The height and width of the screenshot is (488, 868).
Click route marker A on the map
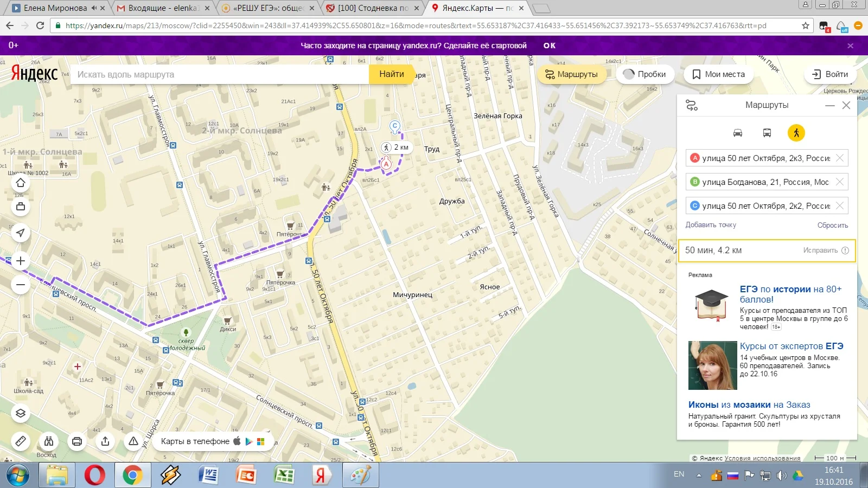click(x=386, y=164)
